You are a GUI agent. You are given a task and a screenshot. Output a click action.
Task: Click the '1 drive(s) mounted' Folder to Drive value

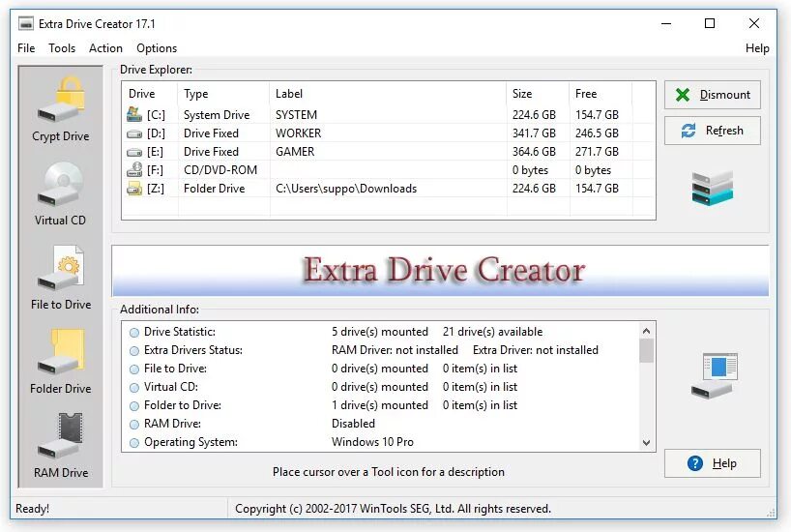[380, 405]
